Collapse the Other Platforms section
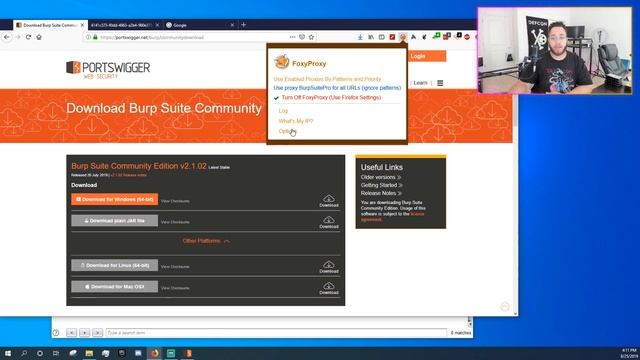Screen dimensions: 640x360 pyautogui.click(x=206, y=241)
